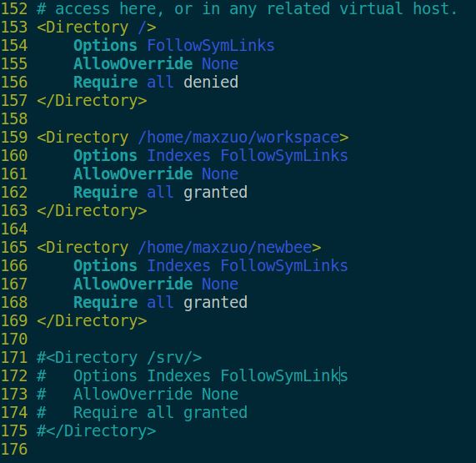Click the commented /srv/ Directory line
This screenshot has height=463, width=476.
click(x=119, y=358)
